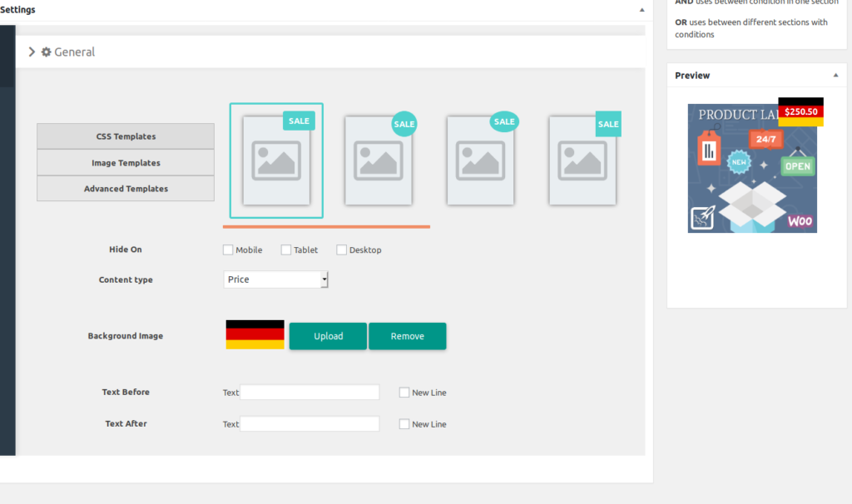Collapse the Preview panel arrow
852x504 pixels.
click(835, 76)
